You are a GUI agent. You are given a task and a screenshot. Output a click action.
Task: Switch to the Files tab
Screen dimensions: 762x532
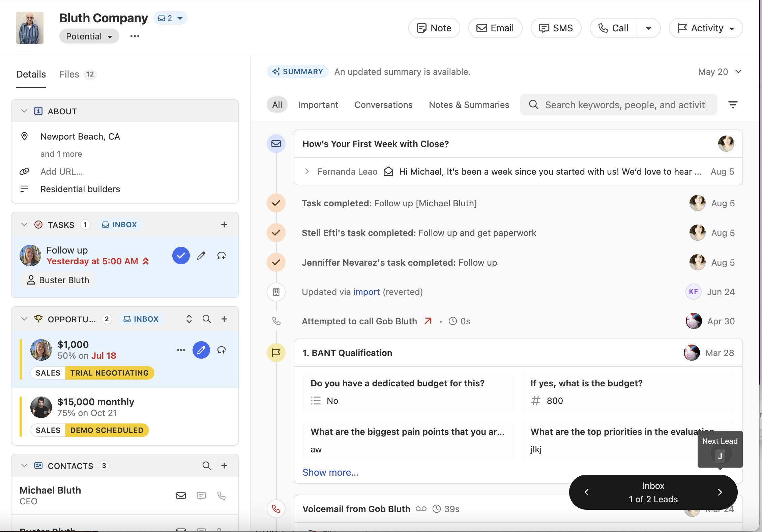click(78, 74)
